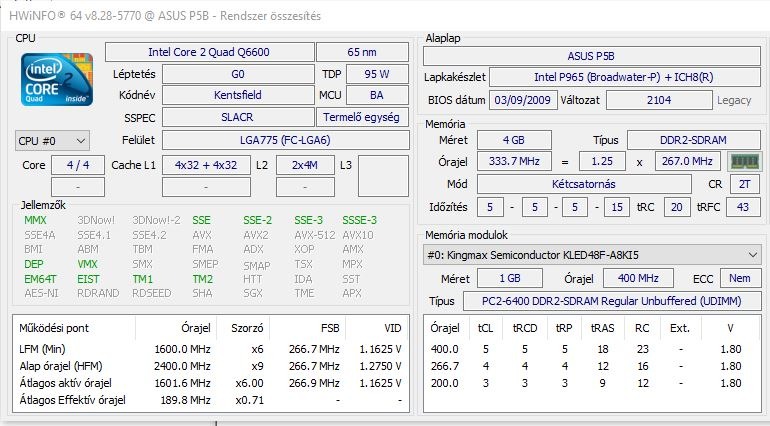Viewport: 770px width, 426px height.
Task: Click the SSSE-3 feature flag label
Action: [x=359, y=220]
